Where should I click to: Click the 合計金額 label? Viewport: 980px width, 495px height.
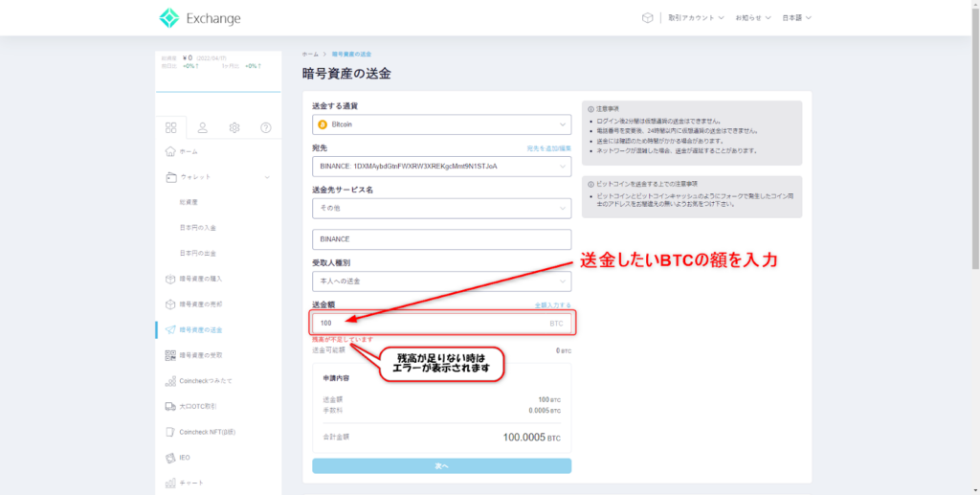[x=336, y=439]
